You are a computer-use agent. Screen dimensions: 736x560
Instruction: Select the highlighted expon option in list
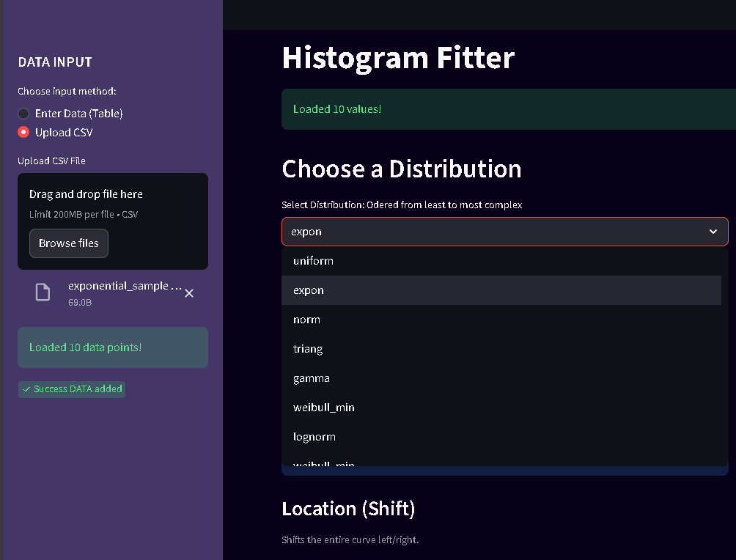[309, 290]
